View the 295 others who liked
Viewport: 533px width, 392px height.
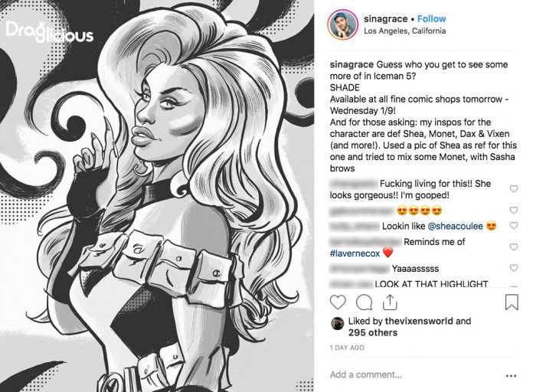tap(372, 332)
